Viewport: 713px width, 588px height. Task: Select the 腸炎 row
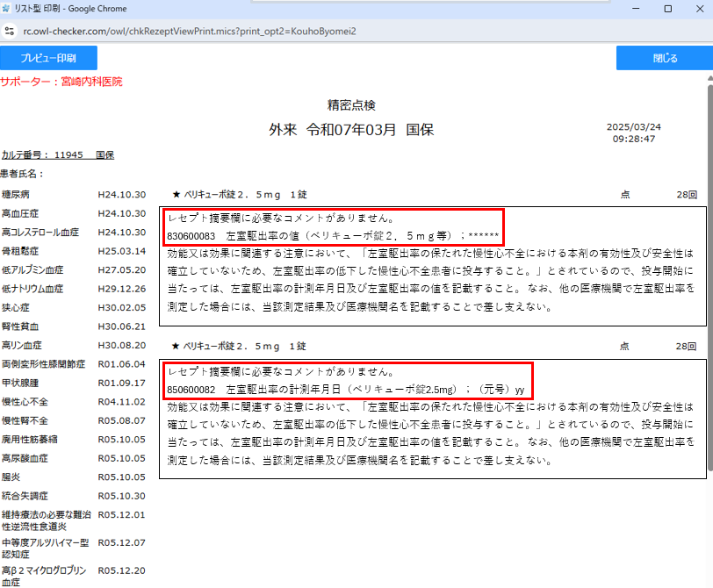[74, 477]
